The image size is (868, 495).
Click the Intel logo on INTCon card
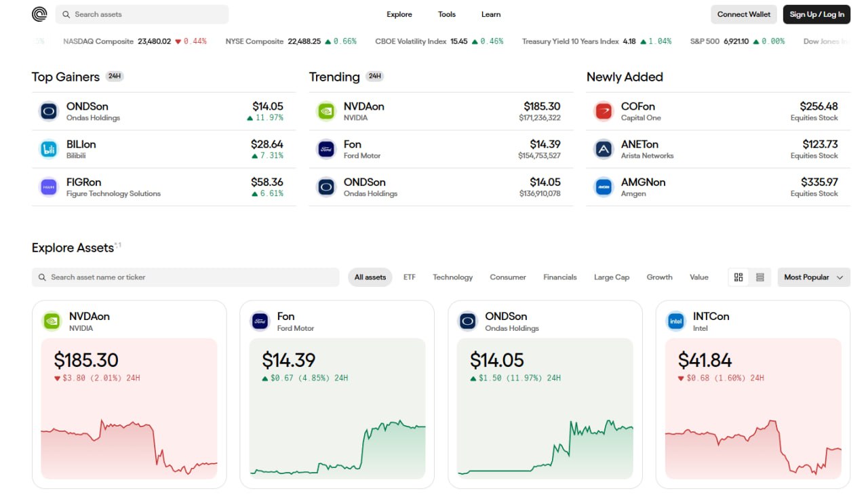coord(676,321)
